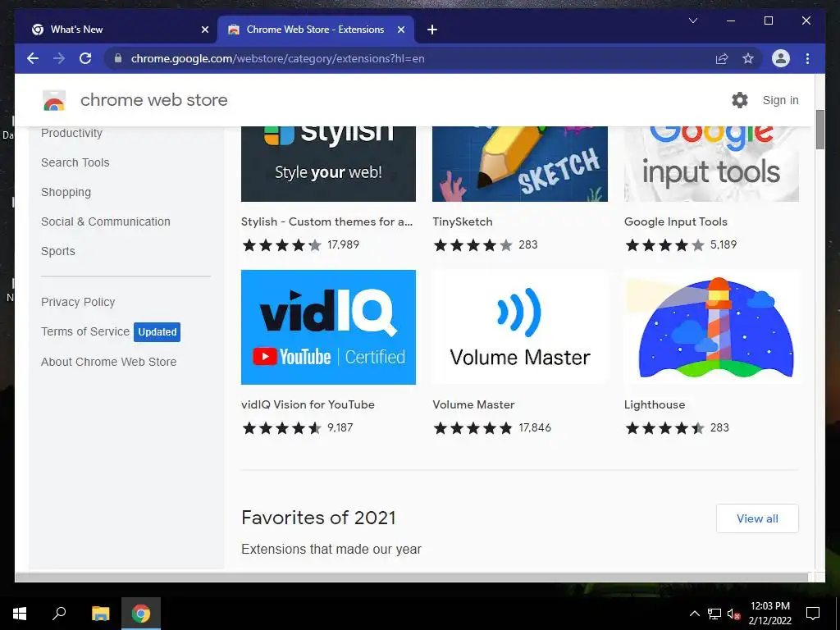Open the Chrome profile avatar icon

click(x=781, y=58)
